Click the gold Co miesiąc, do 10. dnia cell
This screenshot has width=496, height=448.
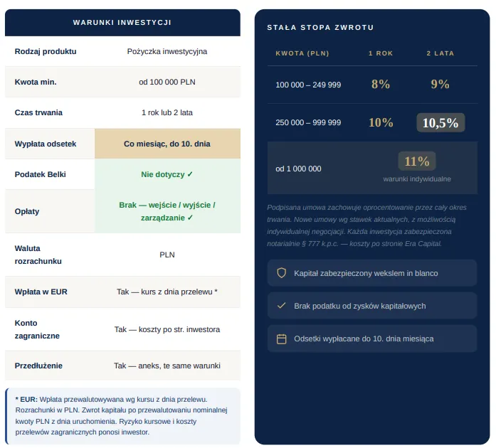pyautogui.click(x=167, y=144)
